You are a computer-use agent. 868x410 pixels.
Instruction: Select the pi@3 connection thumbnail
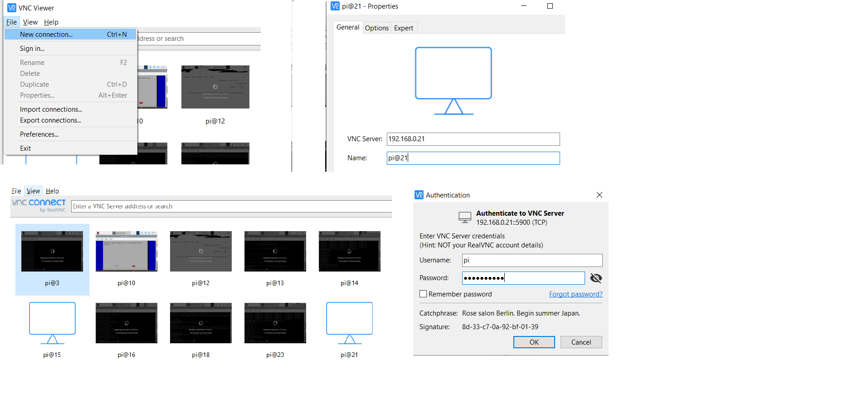click(52, 251)
